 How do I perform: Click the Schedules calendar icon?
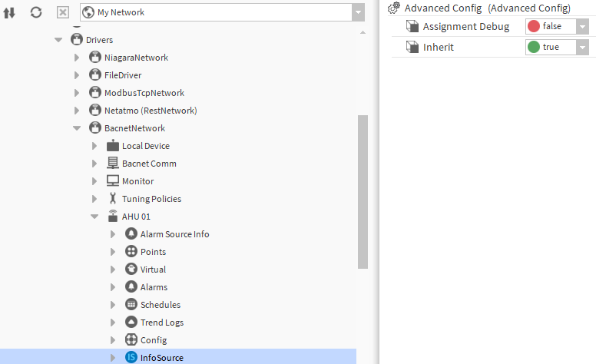coord(131,305)
